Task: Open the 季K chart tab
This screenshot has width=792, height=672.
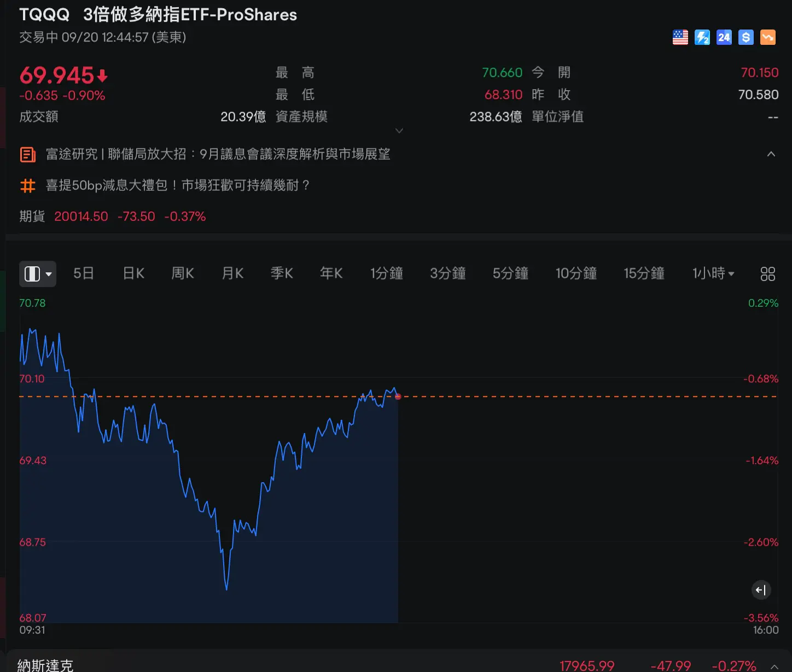Action: pyautogui.click(x=282, y=273)
